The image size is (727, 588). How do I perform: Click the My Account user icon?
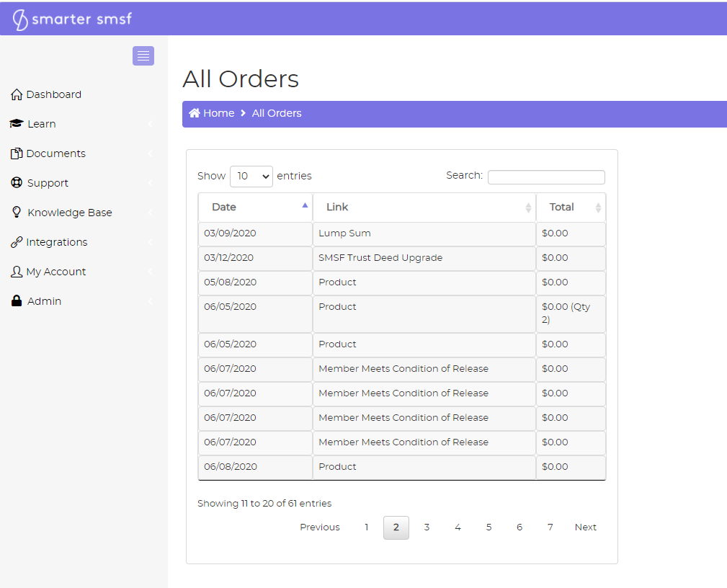(17, 272)
